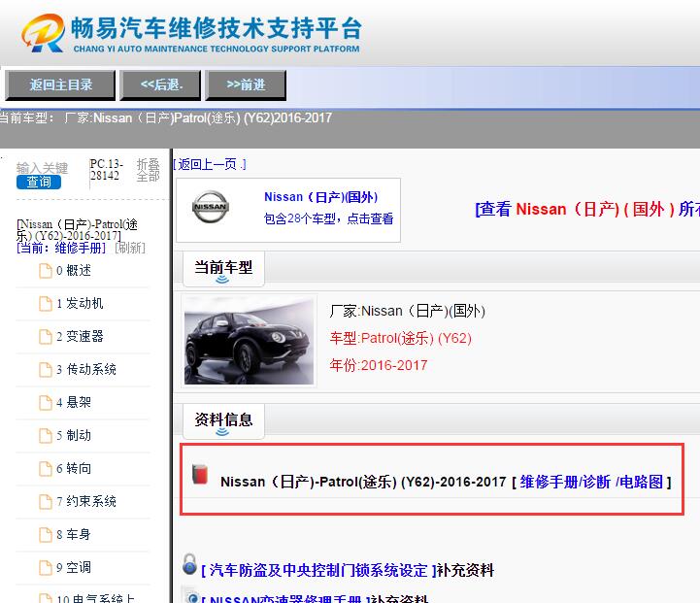
Task: Click text 年份:2016-2017
Action: pyautogui.click(x=378, y=365)
